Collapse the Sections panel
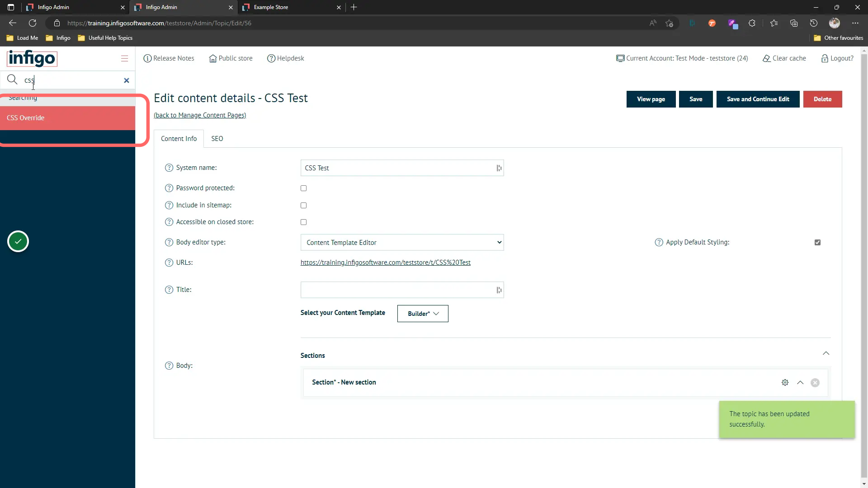Image resolution: width=868 pixels, height=488 pixels. click(x=826, y=353)
